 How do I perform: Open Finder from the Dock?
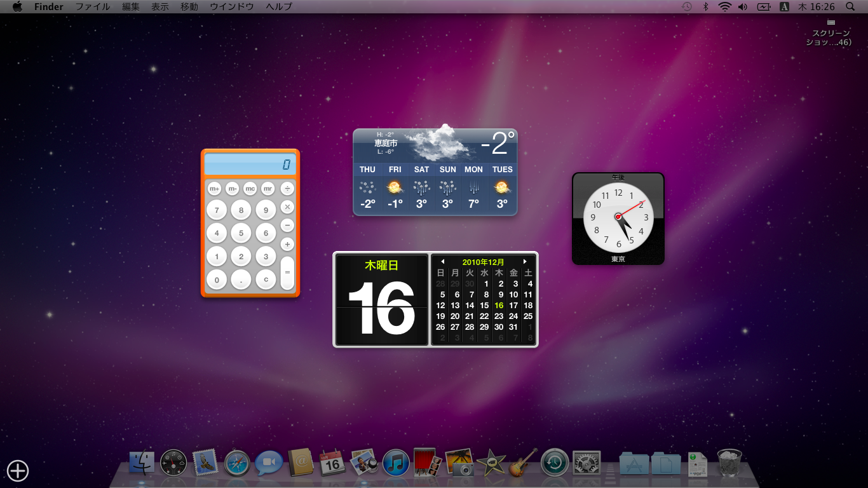[x=142, y=463]
